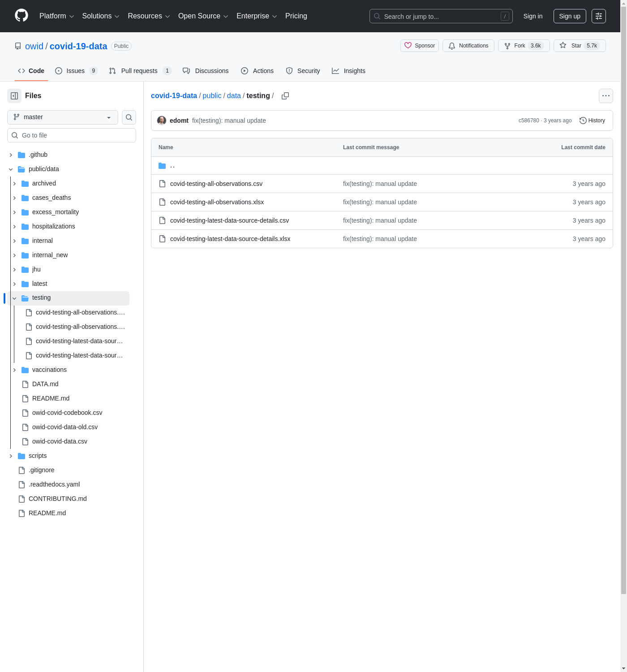The image size is (627, 672).
Task: Open the master branch dropdown
Action: [63, 117]
